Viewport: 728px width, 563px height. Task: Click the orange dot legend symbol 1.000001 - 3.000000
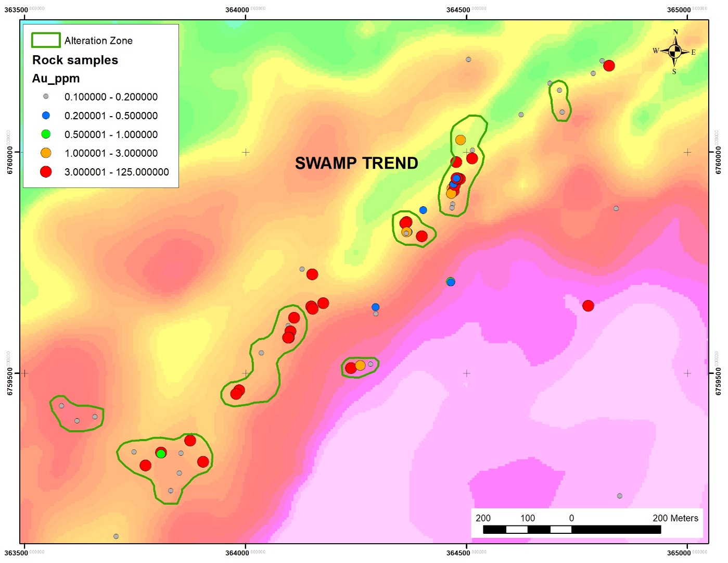(x=46, y=153)
